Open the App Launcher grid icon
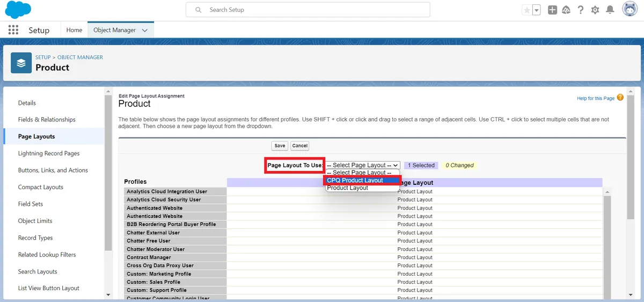This screenshot has height=302, width=644. pos(13,30)
